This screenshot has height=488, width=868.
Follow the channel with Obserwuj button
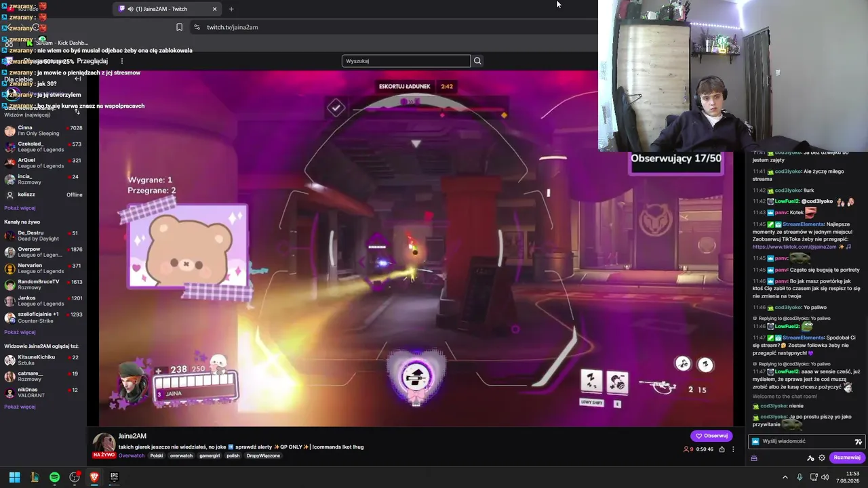pyautogui.click(x=711, y=436)
